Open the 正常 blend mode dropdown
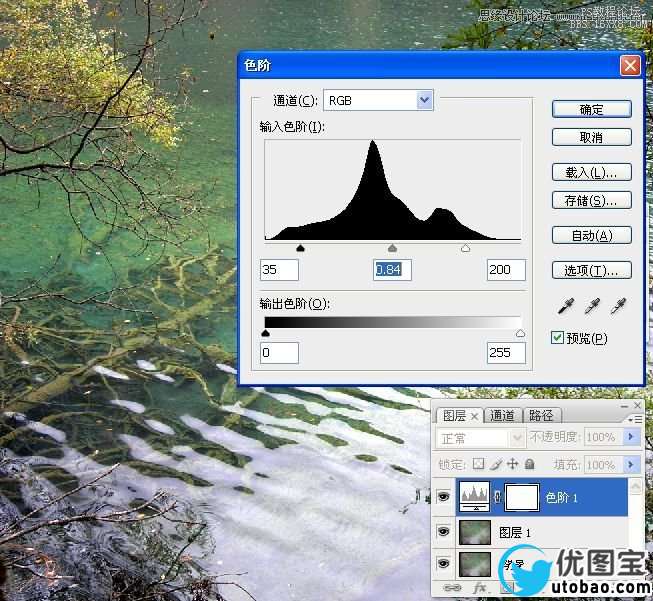Image resolution: width=653 pixels, height=601 pixels. 479,438
